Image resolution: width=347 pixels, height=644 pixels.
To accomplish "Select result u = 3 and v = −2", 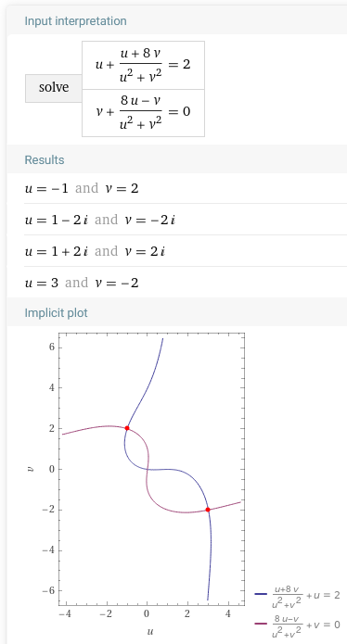I will (82, 283).
